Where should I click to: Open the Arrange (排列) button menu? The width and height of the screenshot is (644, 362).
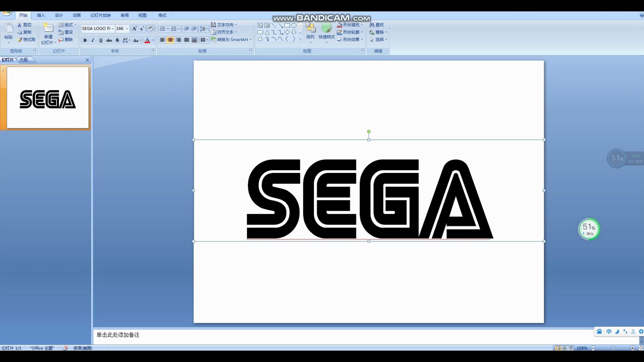tap(310, 33)
